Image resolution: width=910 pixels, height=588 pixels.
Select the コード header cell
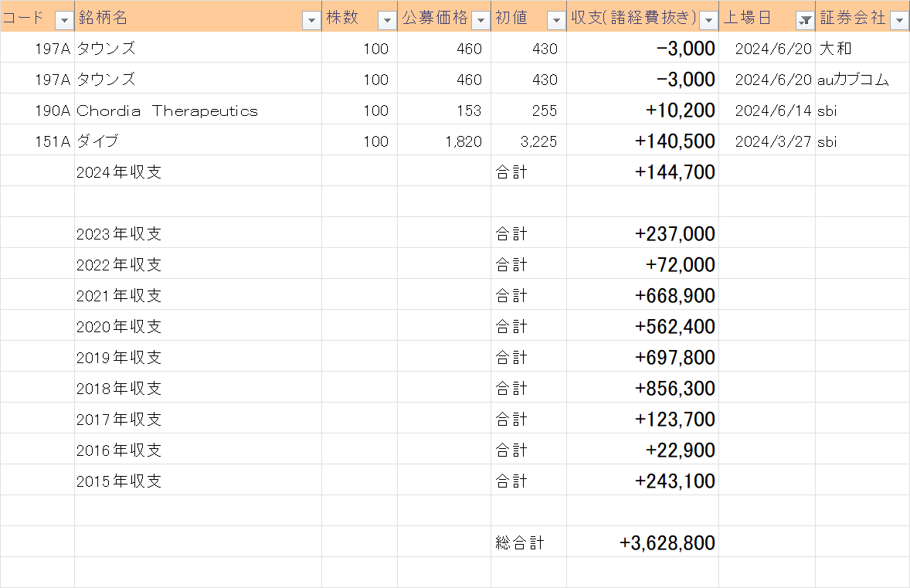click(37, 16)
